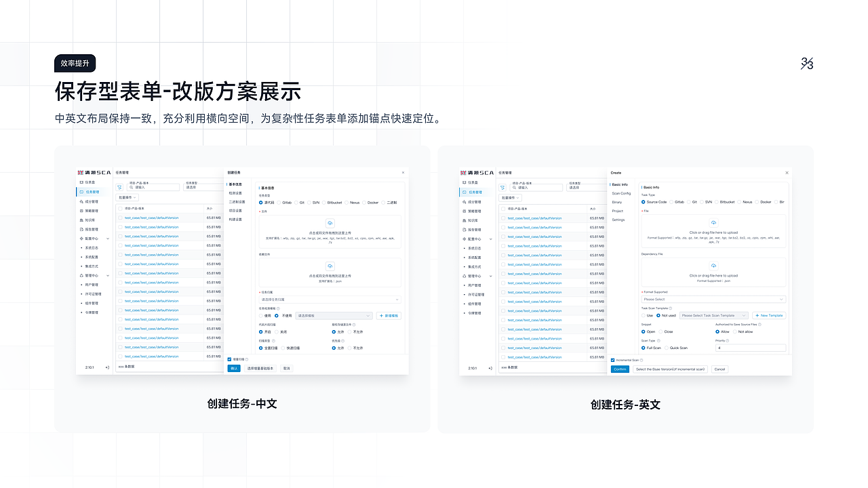868x488 pixels.
Task: Jump to 检测设置 anchor
Action: point(235,193)
